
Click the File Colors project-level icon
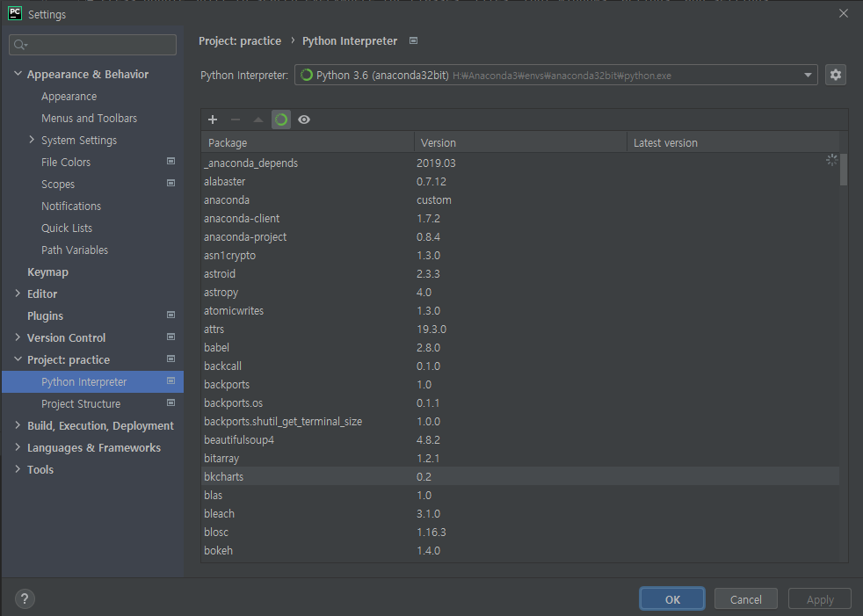pyautogui.click(x=170, y=162)
